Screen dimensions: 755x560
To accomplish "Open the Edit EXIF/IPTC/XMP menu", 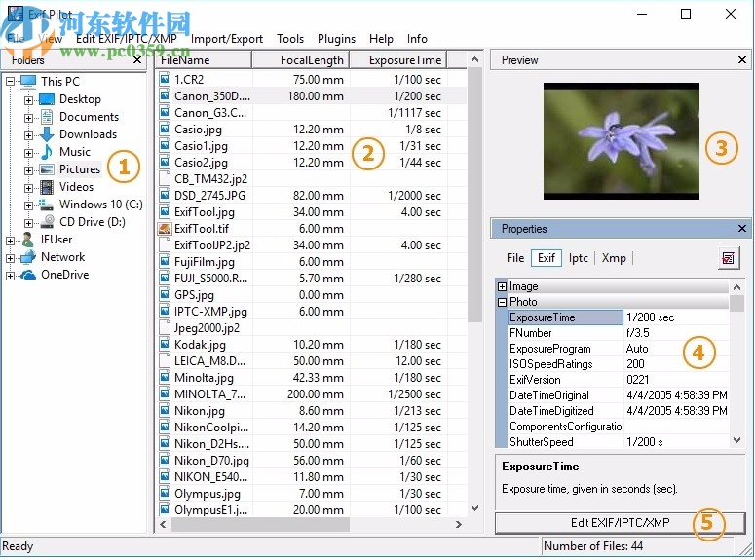I will click(126, 39).
